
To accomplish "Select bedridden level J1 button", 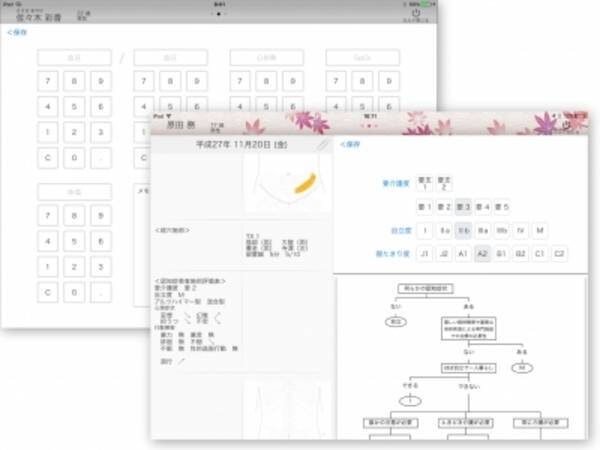I will (425, 253).
